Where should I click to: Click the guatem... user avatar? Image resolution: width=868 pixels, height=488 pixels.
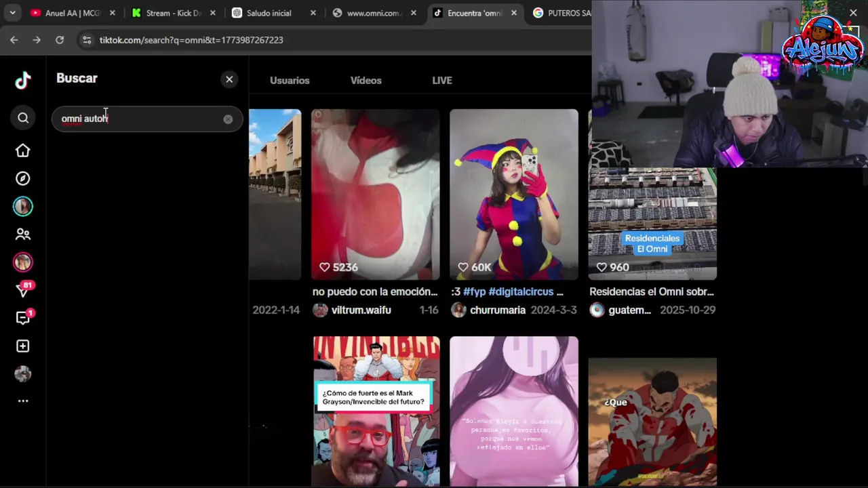pyautogui.click(x=597, y=310)
